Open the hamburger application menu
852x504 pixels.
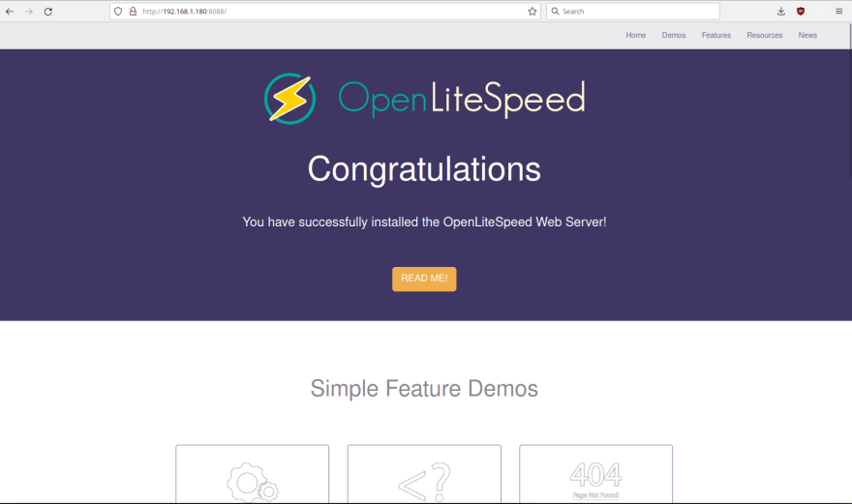pyautogui.click(x=839, y=12)
